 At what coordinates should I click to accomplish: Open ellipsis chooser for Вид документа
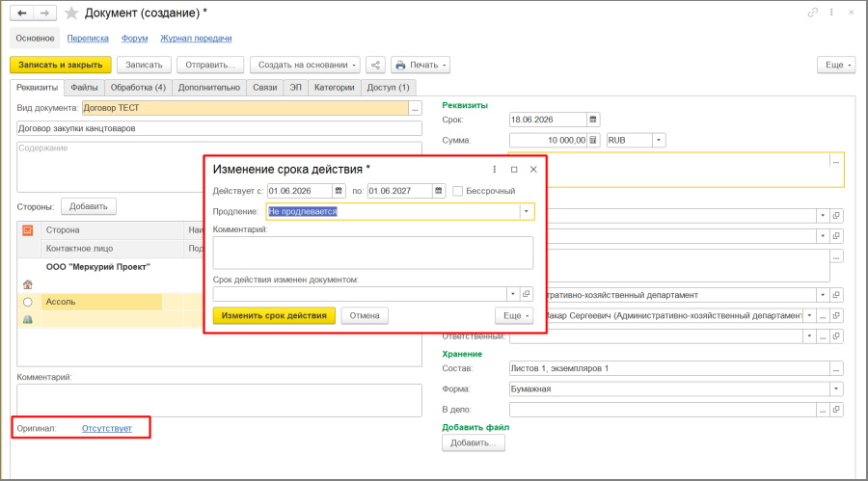415,108
